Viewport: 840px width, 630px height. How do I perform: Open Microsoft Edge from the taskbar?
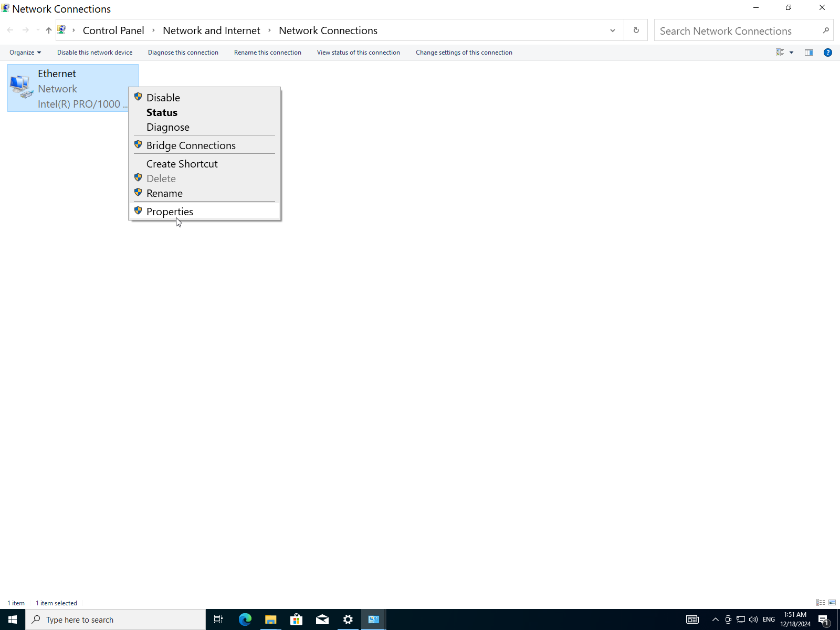coord(245,619)
